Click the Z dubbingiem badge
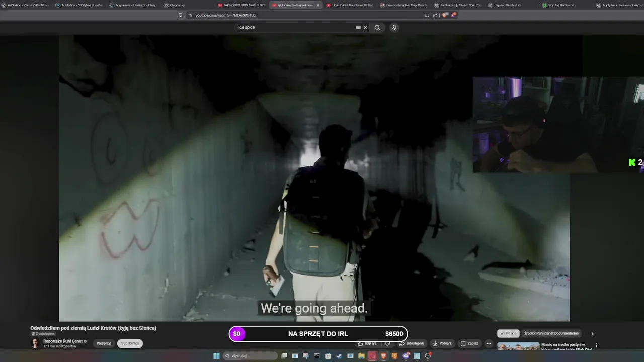Image resolution: width=644 pixels, height=362 pixels. click(x=43, y=334)
